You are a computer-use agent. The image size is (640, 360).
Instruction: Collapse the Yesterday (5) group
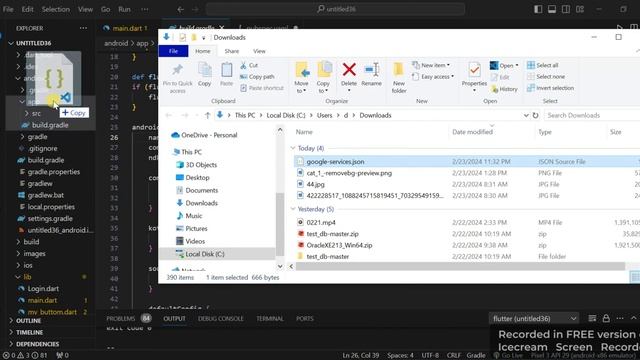click(x=293, y=209)
